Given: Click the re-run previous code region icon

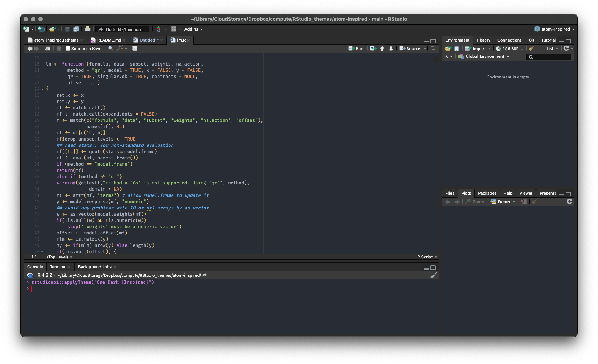Looking at the screenshot, I should [x=373, y=49].
